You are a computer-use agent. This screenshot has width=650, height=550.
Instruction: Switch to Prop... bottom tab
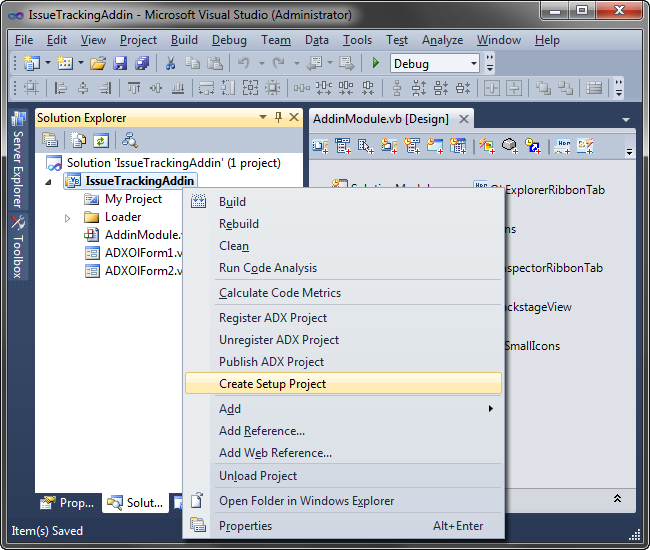tap(68, 503)
